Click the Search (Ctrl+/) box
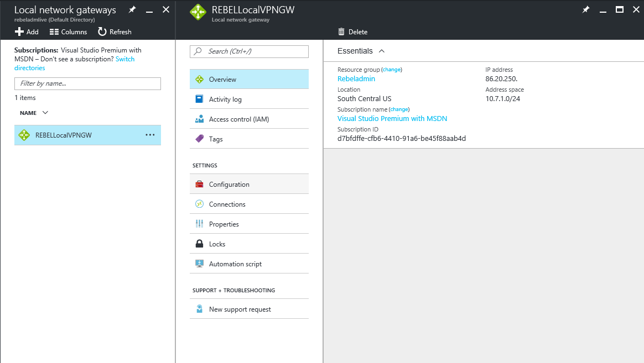 pos(250,51)
